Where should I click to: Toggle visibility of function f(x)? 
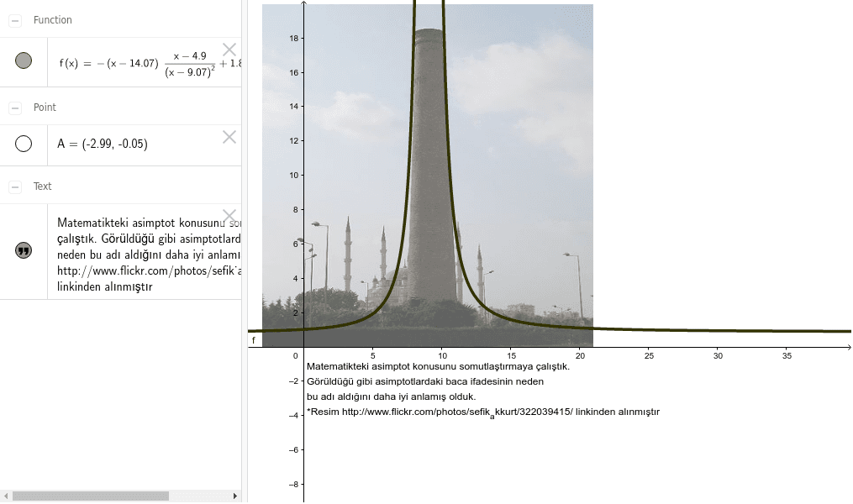click(x=24, y=60)
